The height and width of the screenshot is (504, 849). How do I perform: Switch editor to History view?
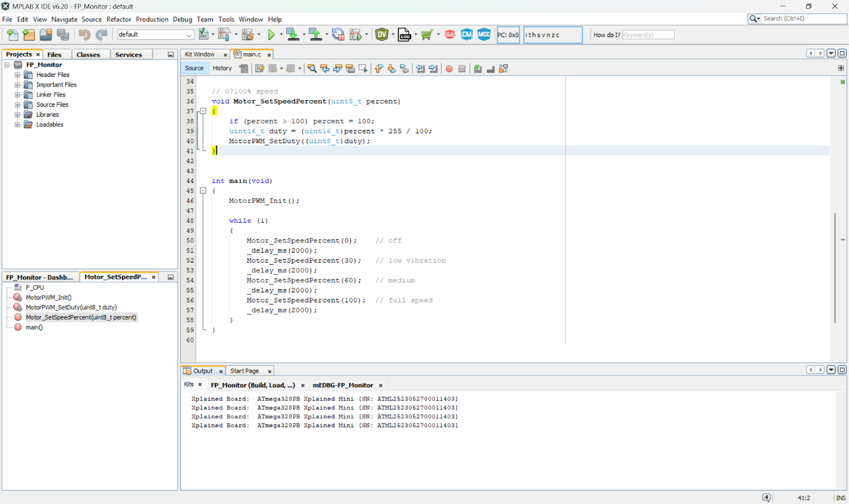click(x=222, y=68)
